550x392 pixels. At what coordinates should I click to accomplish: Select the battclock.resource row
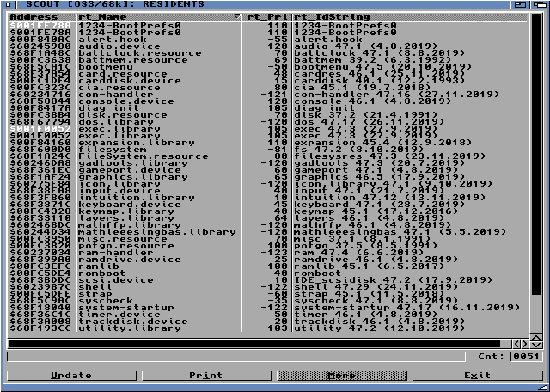267,53
